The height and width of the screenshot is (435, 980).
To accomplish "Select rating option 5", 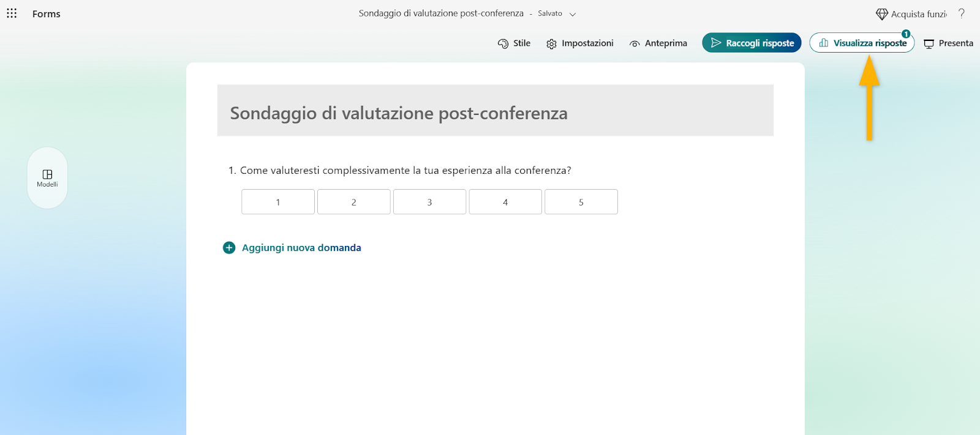I will click(x=581, y=202).
